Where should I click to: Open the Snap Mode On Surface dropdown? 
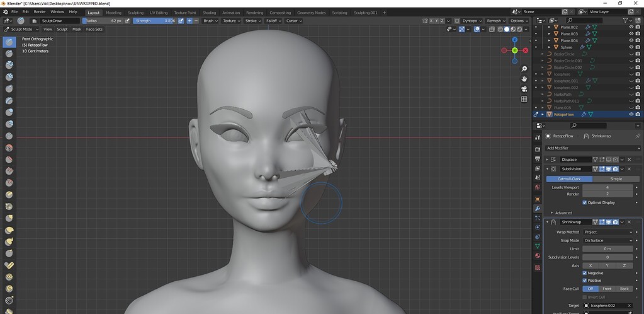click(x=608, y=240)
